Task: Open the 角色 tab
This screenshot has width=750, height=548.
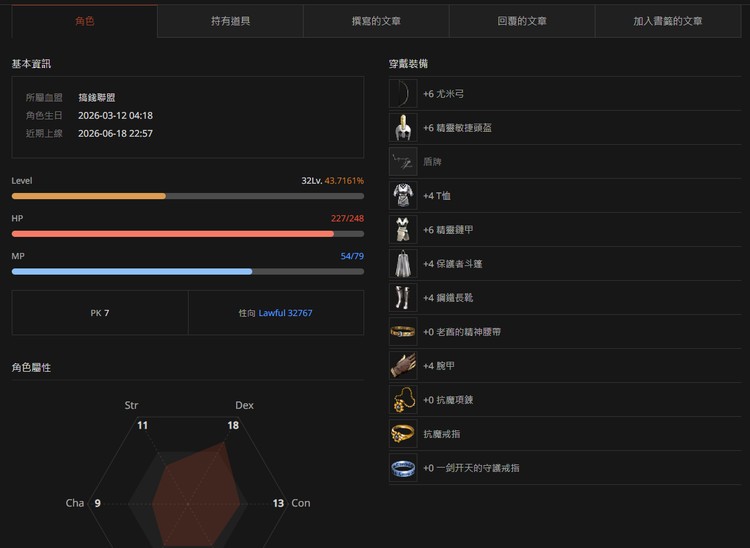Action: point(85,21)
